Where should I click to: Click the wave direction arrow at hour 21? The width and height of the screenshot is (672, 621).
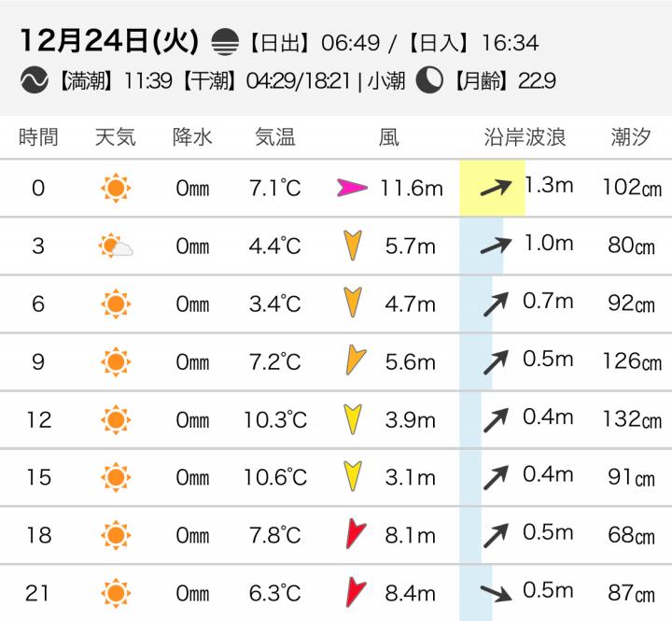click(x=496, y=592)
